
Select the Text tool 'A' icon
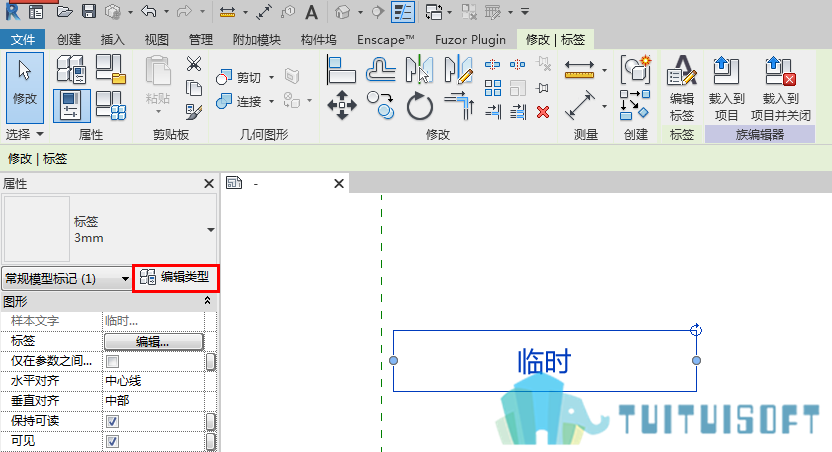[311, 12]
